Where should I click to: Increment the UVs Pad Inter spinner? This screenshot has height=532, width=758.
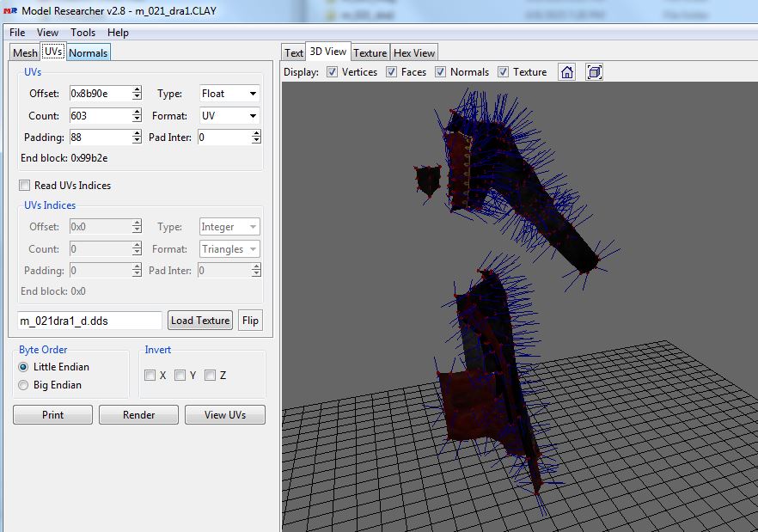pos(256,133)
